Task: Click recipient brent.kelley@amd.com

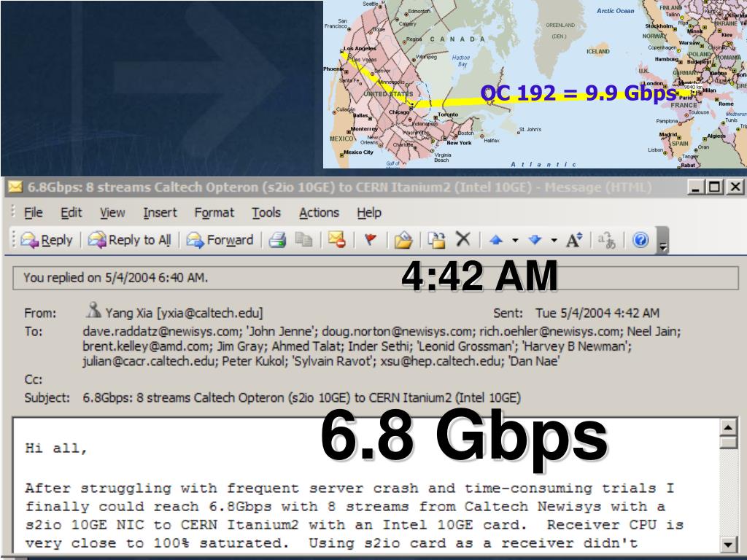Action: click(x=146, y=346)
